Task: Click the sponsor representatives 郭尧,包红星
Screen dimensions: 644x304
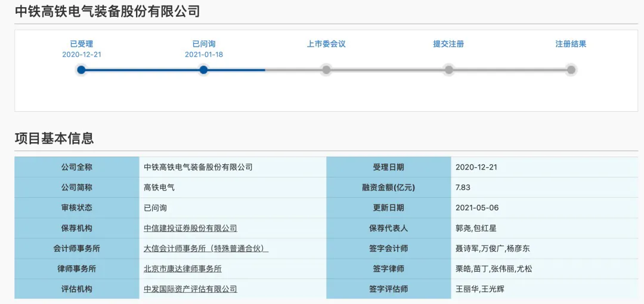Action: pyautogui.click(x=476, y=228)
